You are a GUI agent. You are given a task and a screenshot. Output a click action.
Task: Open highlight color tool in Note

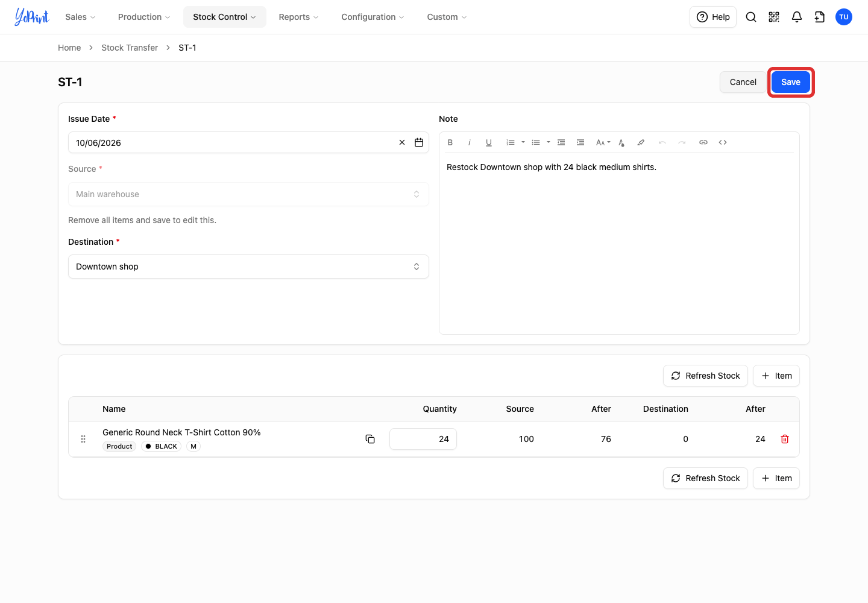pos(641,142)
